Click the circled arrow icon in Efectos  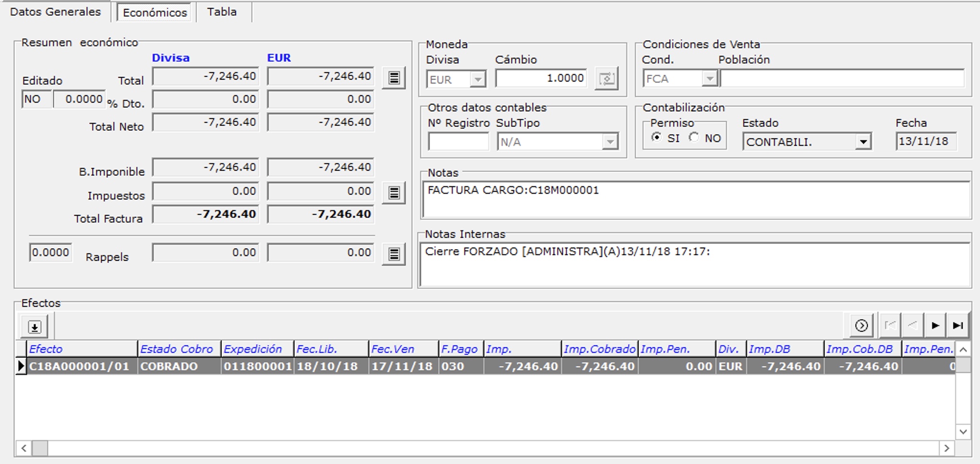coord(861,326)
